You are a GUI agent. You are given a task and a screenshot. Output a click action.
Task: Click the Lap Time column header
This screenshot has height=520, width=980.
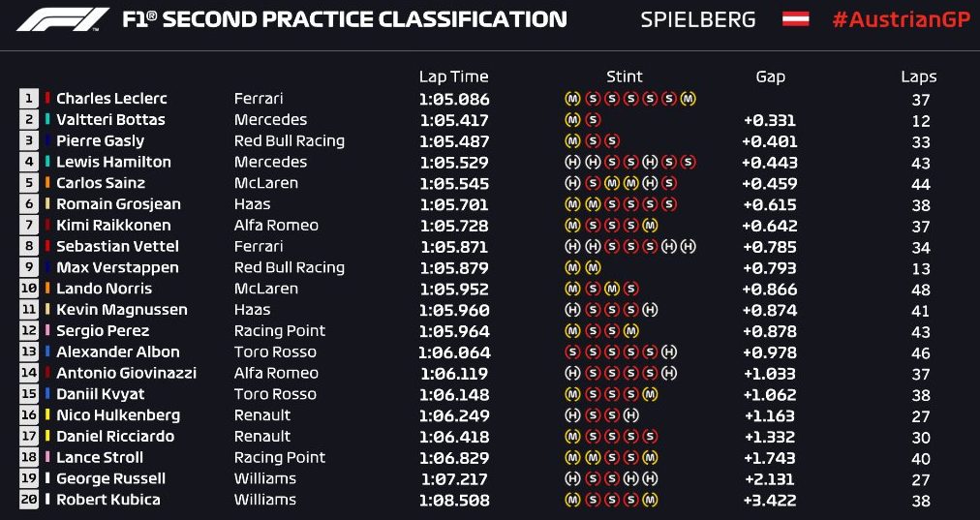(x=454, y=76)
